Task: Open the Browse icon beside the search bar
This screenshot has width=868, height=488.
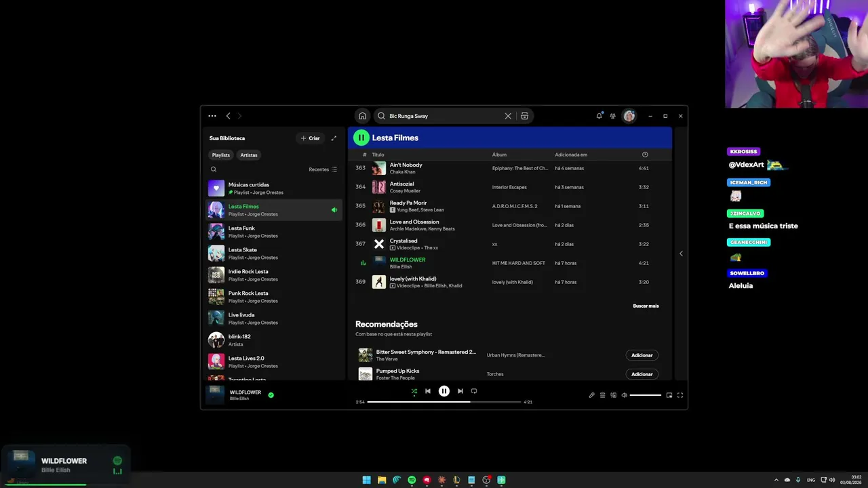Action: point(525,116)
